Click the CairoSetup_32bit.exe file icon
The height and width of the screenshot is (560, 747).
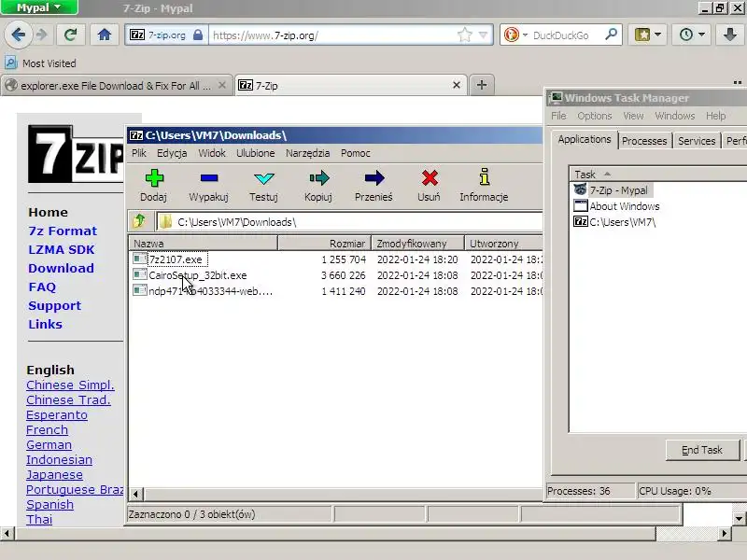139,274
